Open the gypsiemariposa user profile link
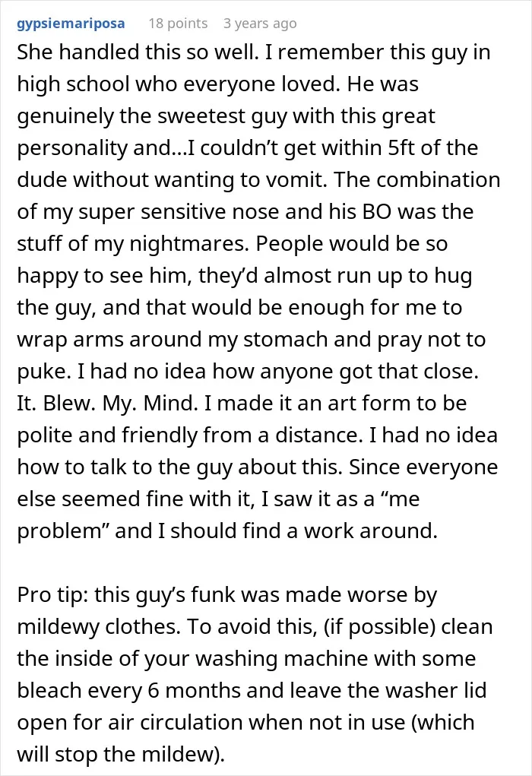Image resolution: width=532 pixels, height=776 pixels. (71, 24)
